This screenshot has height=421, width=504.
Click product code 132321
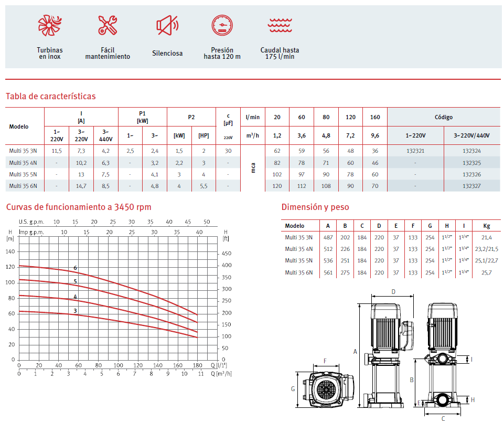(415, 150)
